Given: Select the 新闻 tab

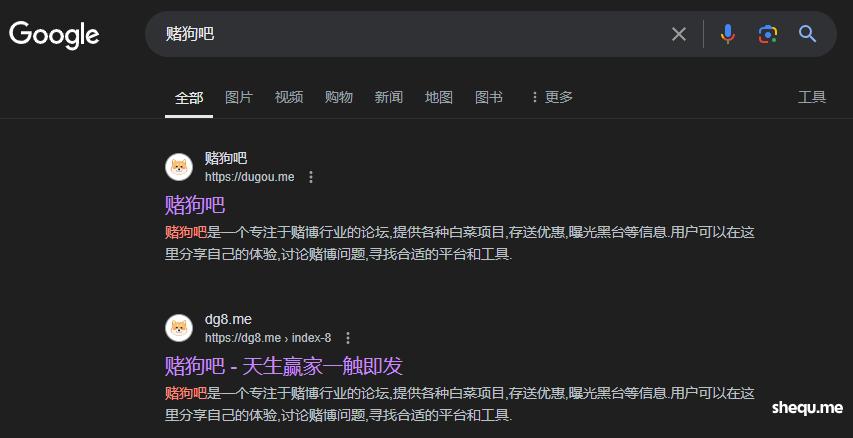Looking at the screenshot, I should pyautogui.click(x=389, y=97).
